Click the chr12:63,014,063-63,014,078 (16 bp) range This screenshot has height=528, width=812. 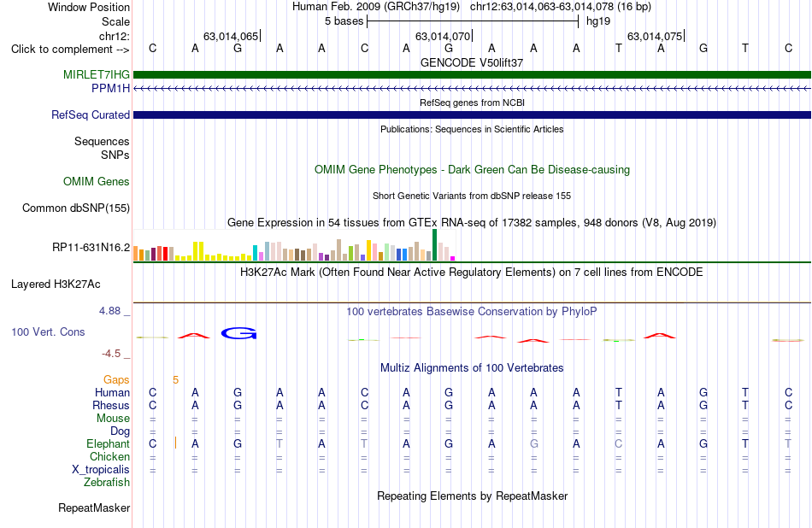(561, 7)
